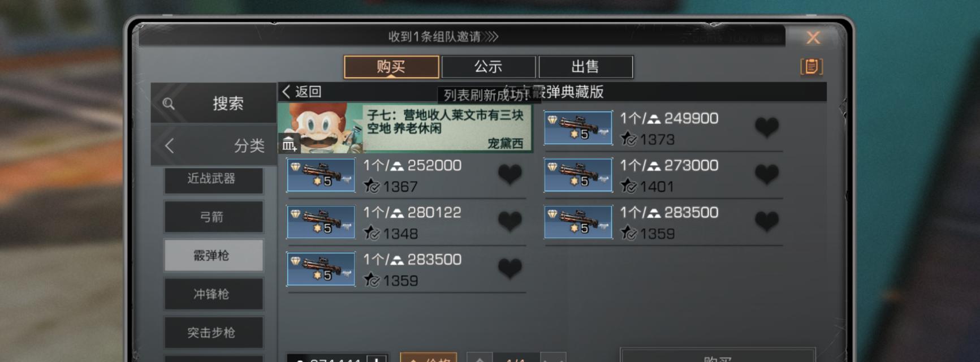Viewport: 980px width, 362px height.
Task: Switch to the 出售 tab
Action: pyautogui.click(x=585, y=67)
